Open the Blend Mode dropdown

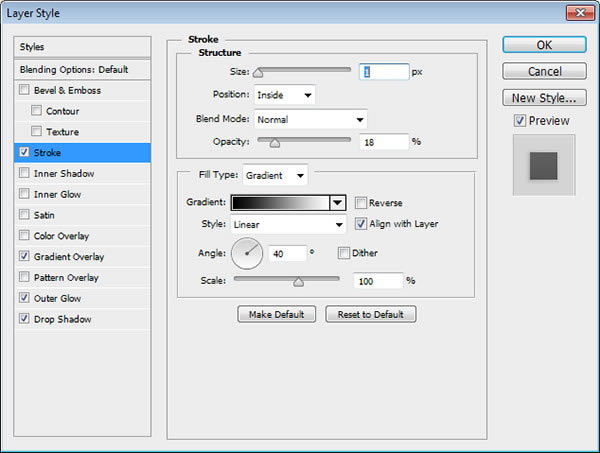[x=311, y=119]
